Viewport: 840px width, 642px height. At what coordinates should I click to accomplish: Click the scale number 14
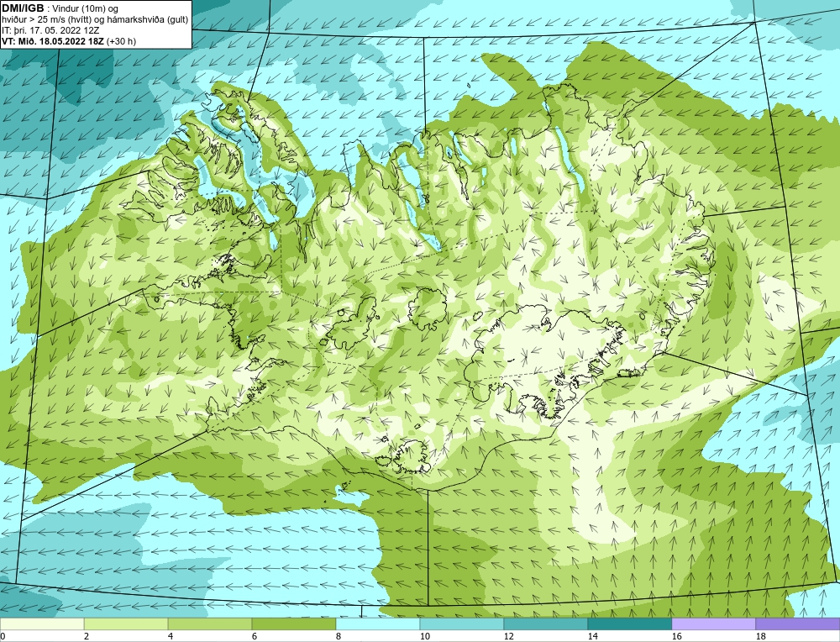tap(592, 636)
